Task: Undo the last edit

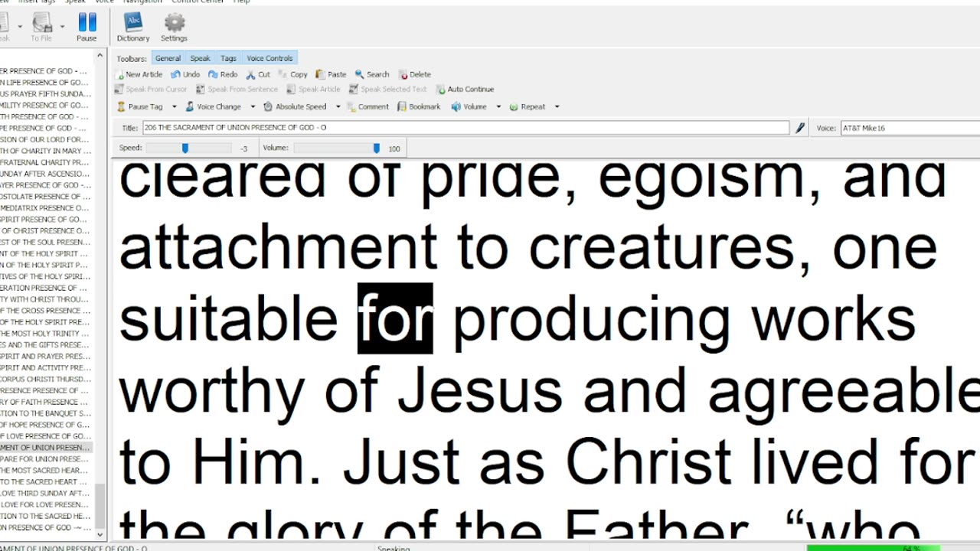Action: [x=185, y=74]
